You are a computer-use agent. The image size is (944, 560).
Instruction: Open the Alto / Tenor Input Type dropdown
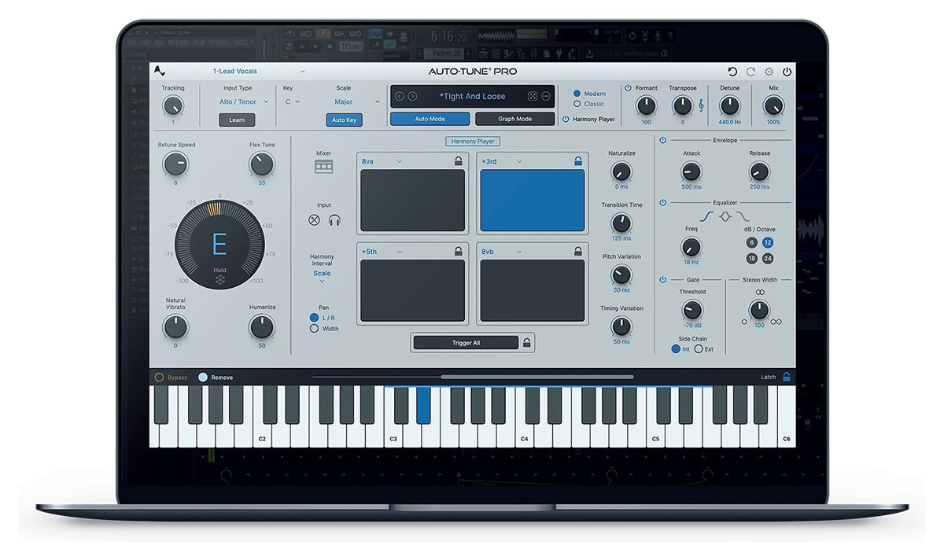[244, 101]
